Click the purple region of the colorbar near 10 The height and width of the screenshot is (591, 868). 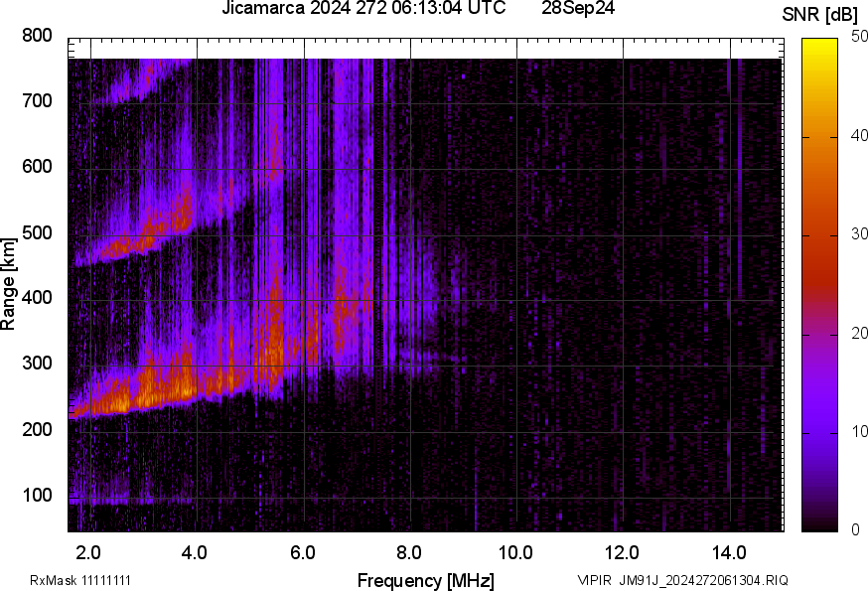pyautogui.click(x=821, y=432)
